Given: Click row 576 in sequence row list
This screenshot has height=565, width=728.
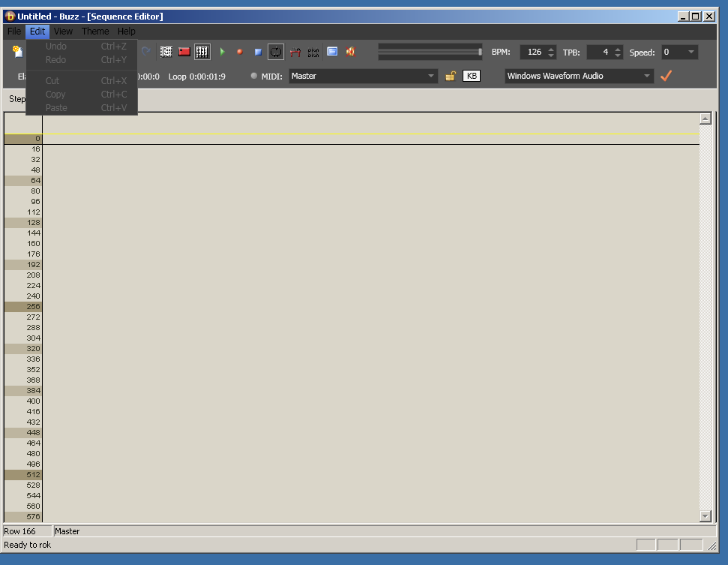Looking at the screenshot, I should [x=23, y=517].
